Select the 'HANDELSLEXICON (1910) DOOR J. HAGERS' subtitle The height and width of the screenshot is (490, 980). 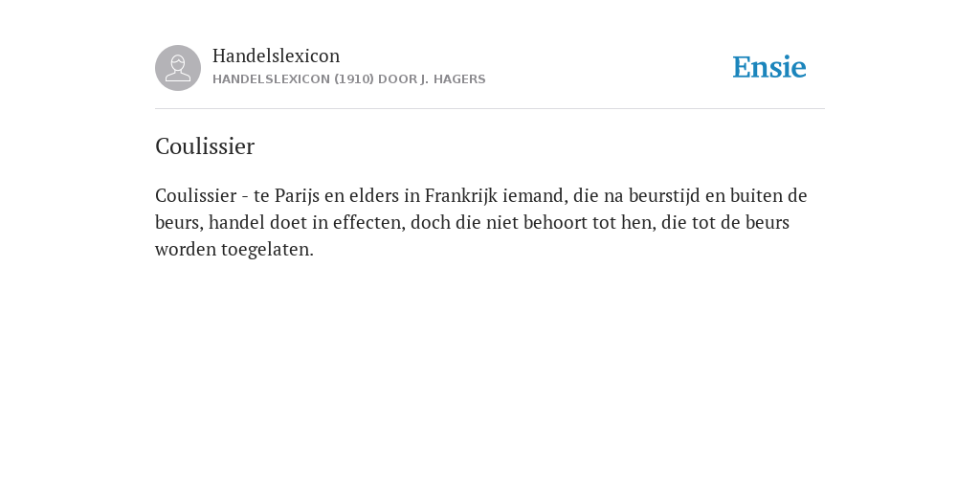click(348, 79)
